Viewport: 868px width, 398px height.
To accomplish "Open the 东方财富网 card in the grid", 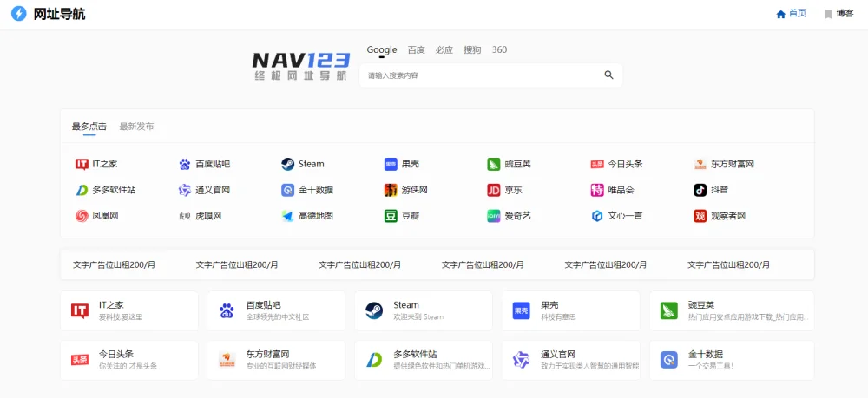I will (x=276, y=360).
